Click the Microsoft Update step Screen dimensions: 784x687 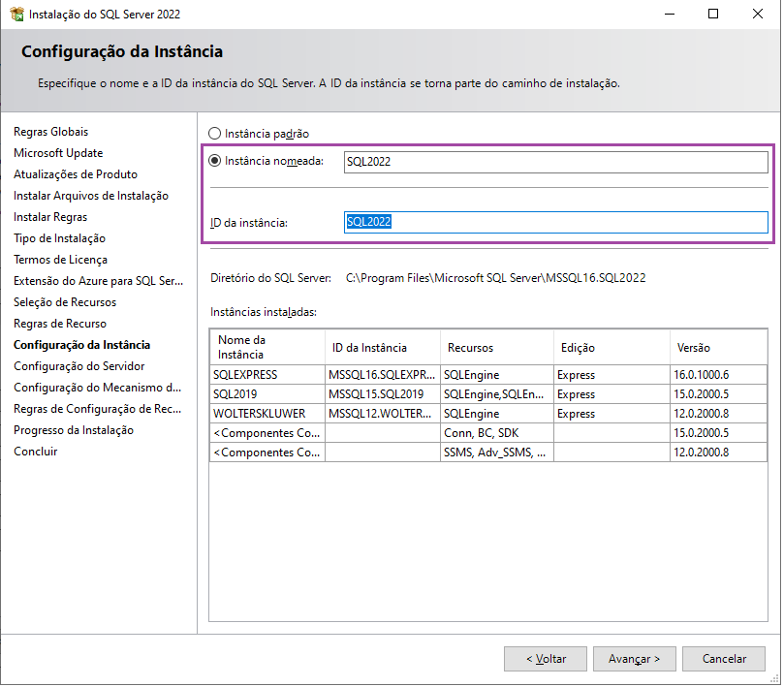[58, 153]
